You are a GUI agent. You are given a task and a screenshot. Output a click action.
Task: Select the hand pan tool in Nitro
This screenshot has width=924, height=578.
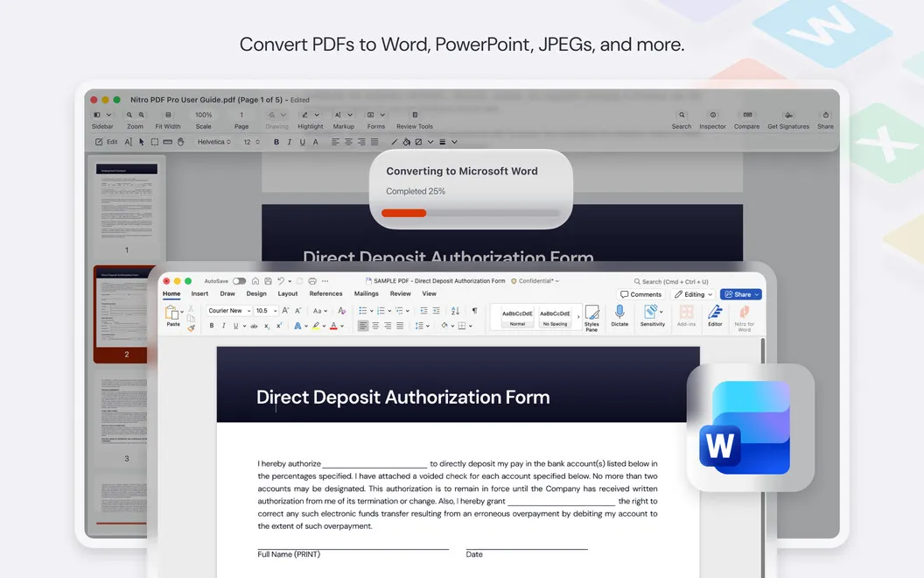(181, 142)
